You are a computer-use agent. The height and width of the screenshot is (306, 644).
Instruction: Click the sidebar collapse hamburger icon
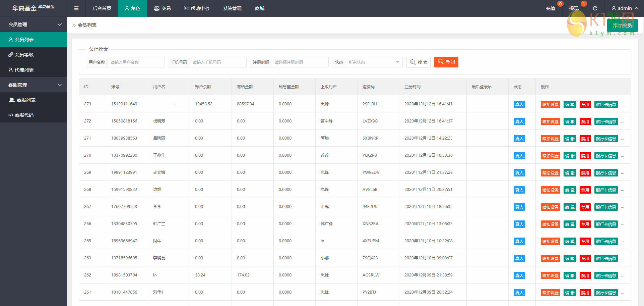[76, 8]
